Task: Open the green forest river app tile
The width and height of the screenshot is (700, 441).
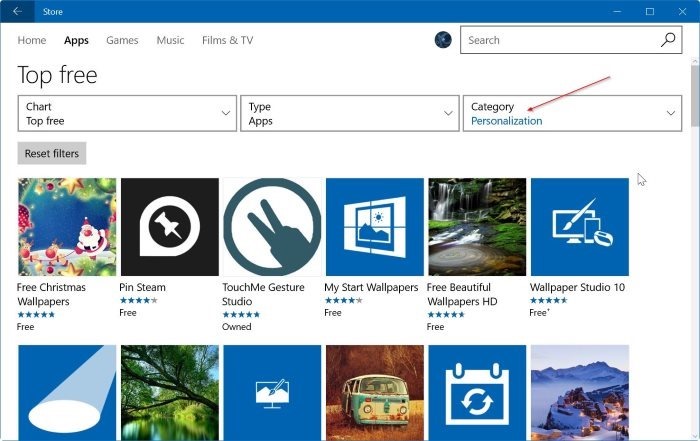Action: click(170, 392)
